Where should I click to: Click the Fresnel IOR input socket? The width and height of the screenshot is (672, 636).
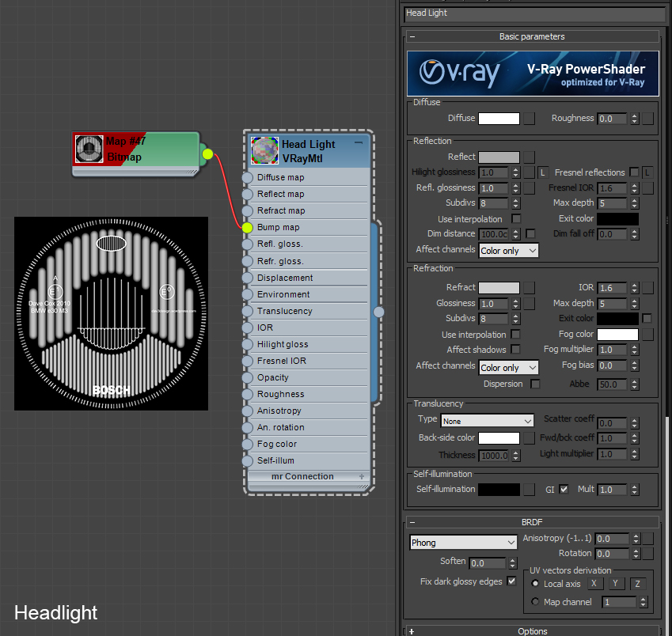(x=247, y=361)
